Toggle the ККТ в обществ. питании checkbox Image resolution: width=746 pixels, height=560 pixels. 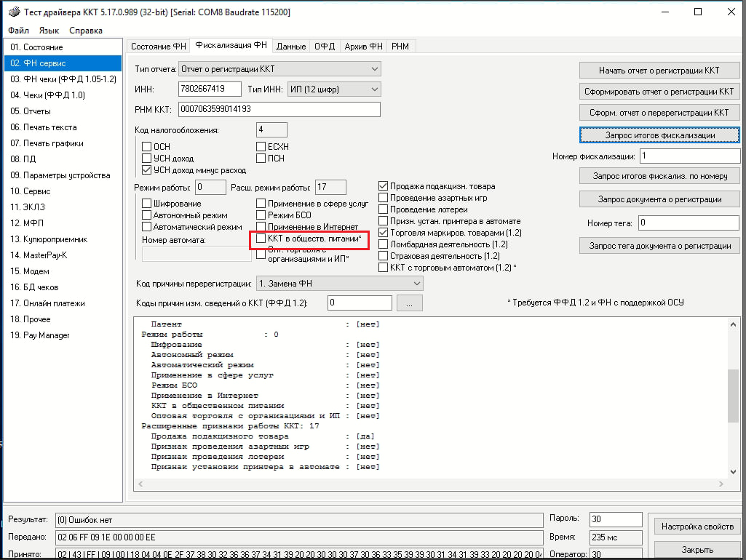[262, 239]
